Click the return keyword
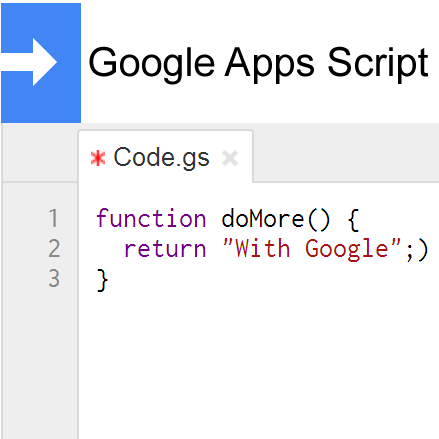The image size is (439, 439). [x=165, y=249]
